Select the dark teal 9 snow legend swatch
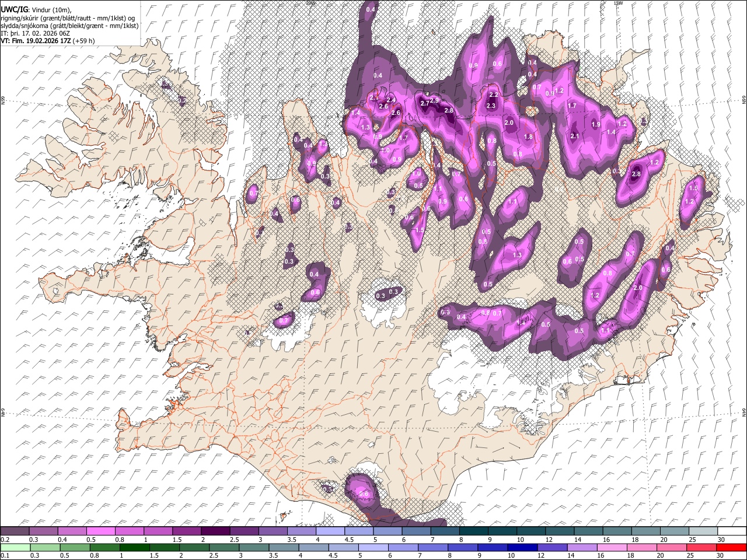This screenshot has width=747, height=560. click(502, 531)
